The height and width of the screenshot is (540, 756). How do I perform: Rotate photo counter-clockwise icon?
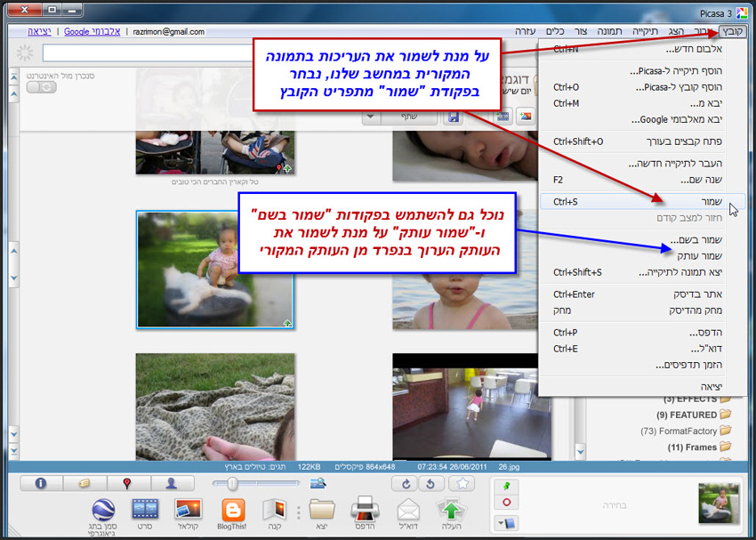tap(431, 484)
